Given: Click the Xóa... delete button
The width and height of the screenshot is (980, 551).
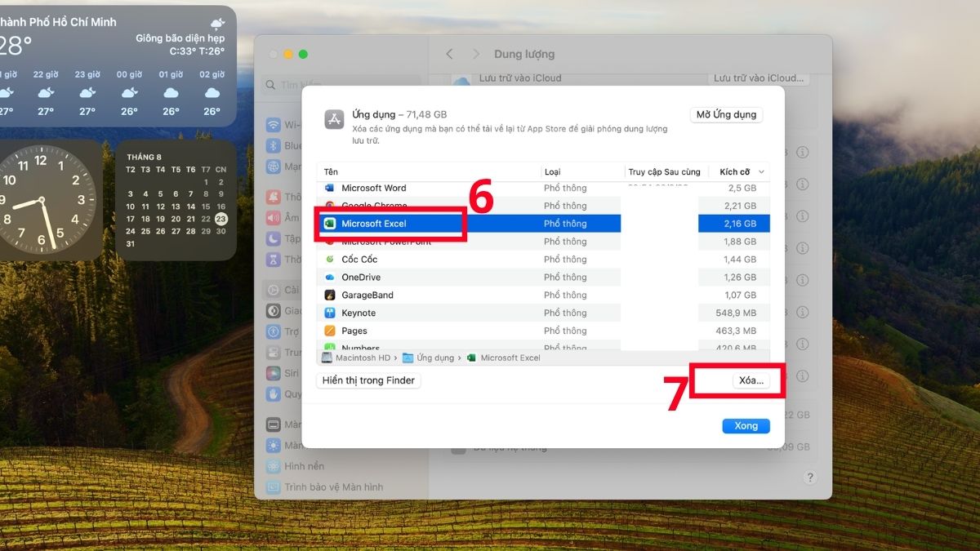Looking at the screenshot, I should pyautogui.click(x=751, y=380).
